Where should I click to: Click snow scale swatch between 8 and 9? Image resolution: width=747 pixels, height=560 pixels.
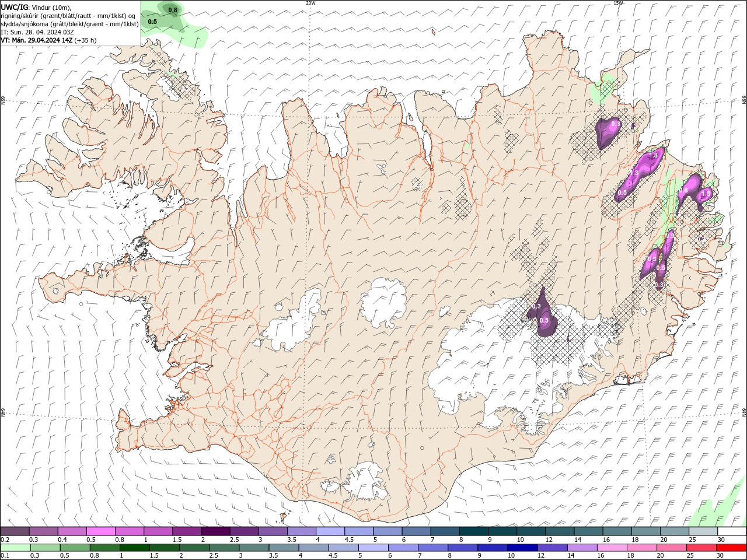pos(474,531)
